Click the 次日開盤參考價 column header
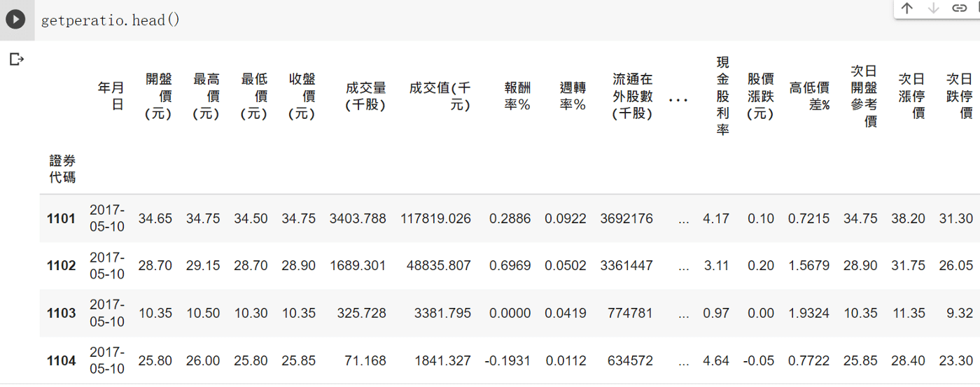Image resolution: width=980 pixels, height=387 pixels. click(x=864, y=96)
